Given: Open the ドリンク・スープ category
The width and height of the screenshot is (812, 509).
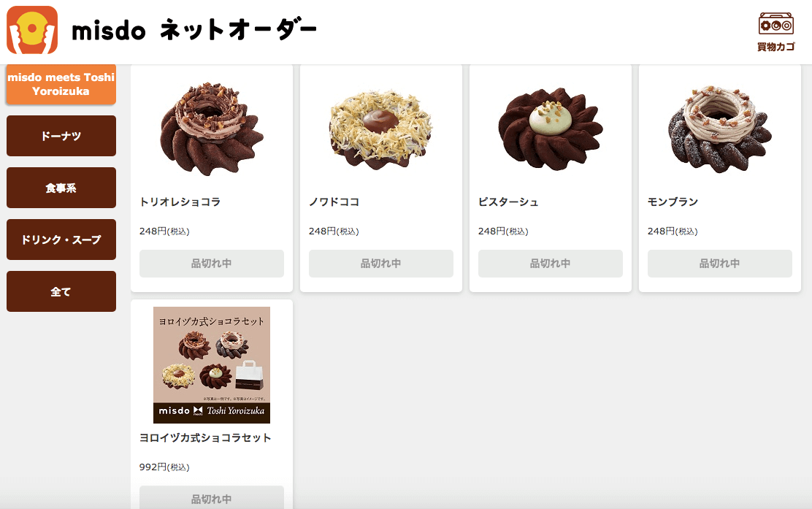Looking at the screenshot, I should (x=61, y=240).
